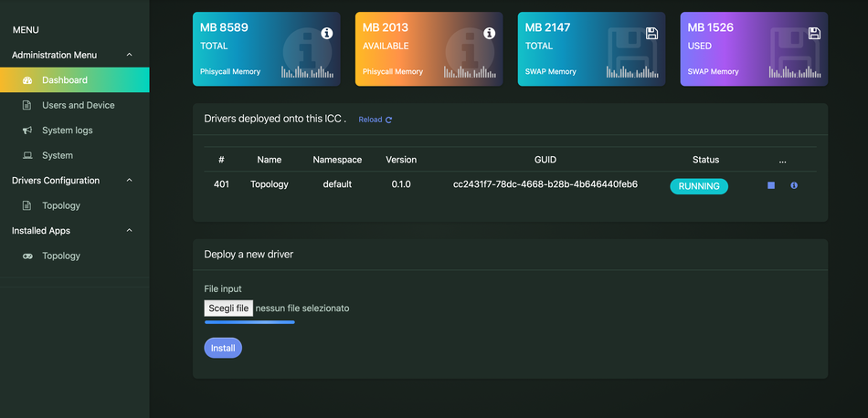Click Topology file icon under Drivers Configuration
Viewport: 868px width, 418px height.
point(27,205)
